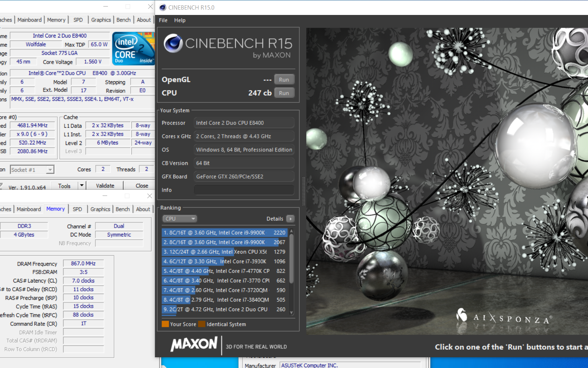Select SPD tab in lower CPU-Z window
The width and height of the screenshot is (588, 368).
pyautogui.click(x=77, y=209)
